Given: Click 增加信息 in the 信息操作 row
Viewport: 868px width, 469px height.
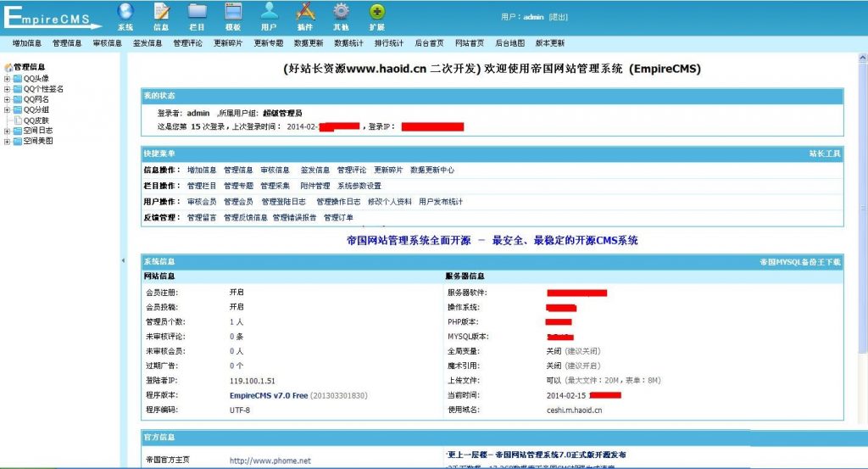Looking at the screenshot, I should pyautogui.click(x=202, y=170).
